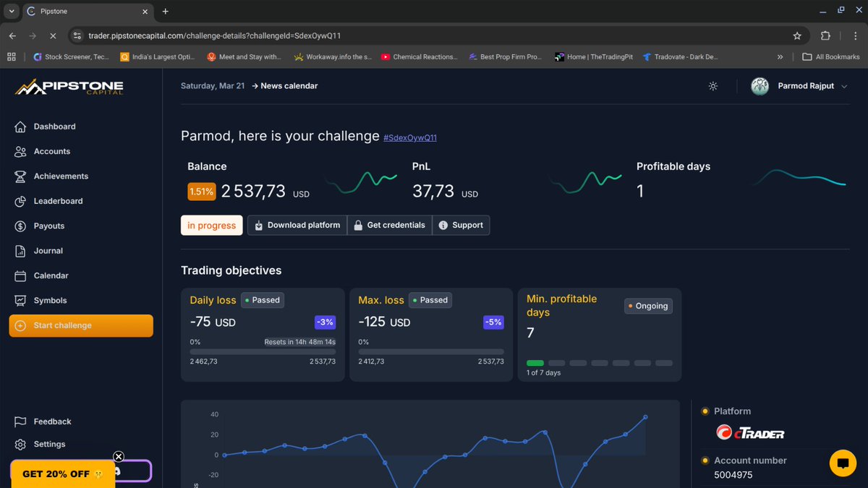Open India's Largest Opti... bookmark
This screenshot has height=488, width=868.
tap(157, 56)
